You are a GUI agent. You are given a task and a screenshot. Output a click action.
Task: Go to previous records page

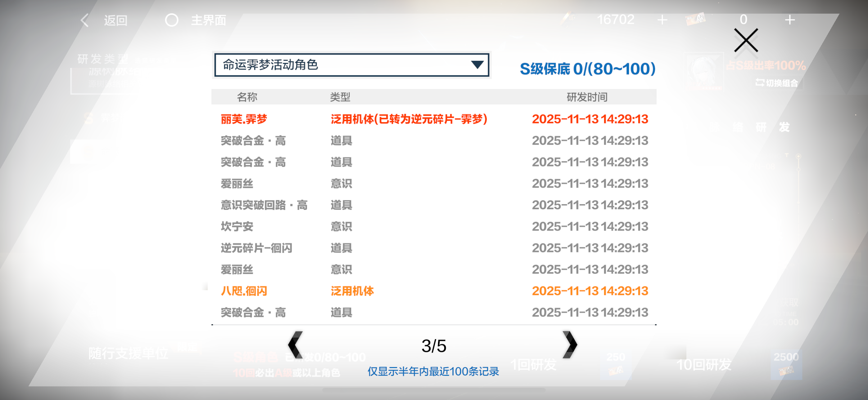(x=296, y=345)
